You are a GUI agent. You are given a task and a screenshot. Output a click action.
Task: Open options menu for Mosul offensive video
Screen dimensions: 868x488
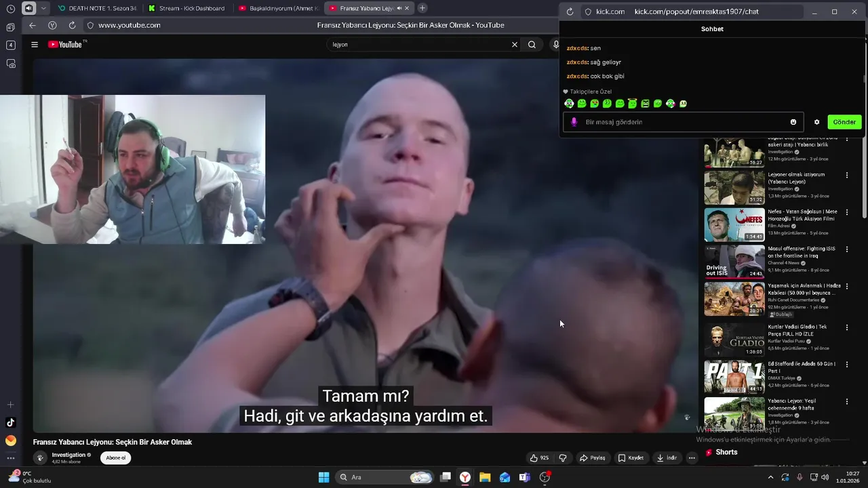pos(846,249)
